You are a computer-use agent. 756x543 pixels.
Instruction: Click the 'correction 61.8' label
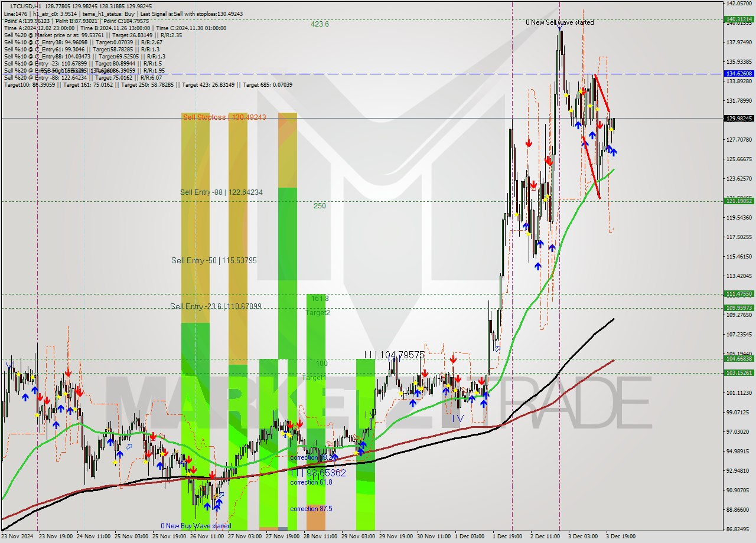click(311, 482)
